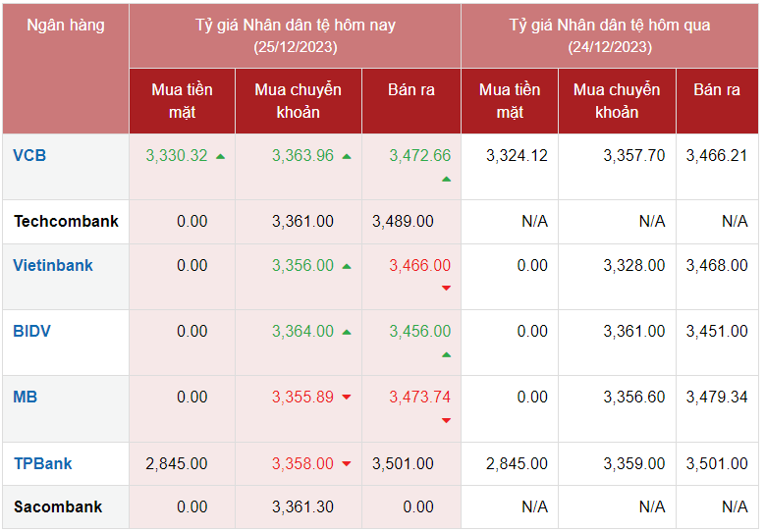Click the 25/12/2023 rates header
The image size is (765, 532).
pos(295,35)
